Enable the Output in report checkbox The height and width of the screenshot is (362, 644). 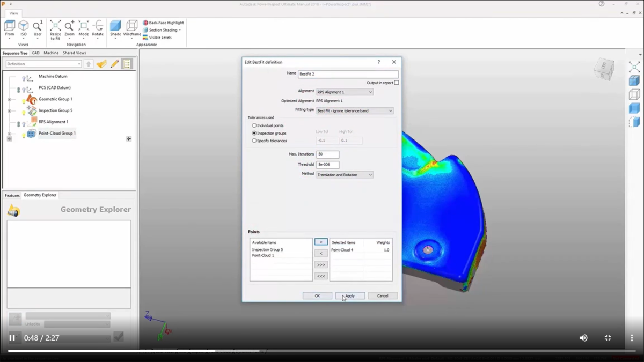[397, 83]
